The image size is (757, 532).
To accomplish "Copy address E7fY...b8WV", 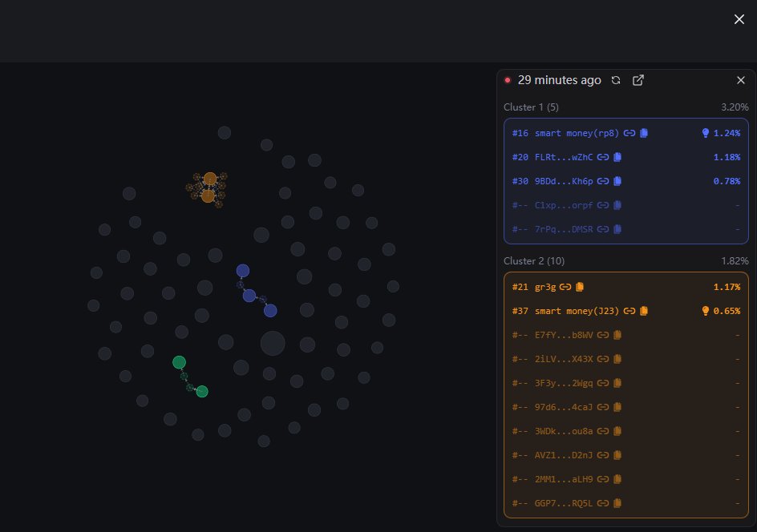I will coord(617,335).
